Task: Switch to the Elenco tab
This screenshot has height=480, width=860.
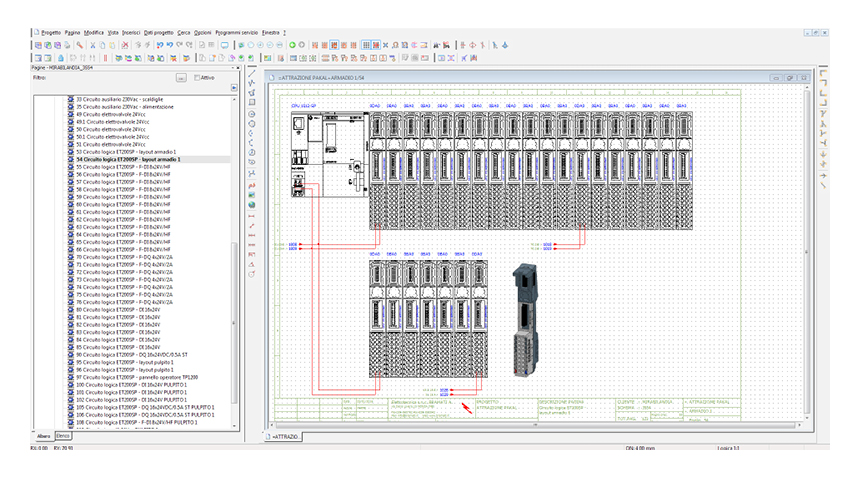Action: [63, 436]
